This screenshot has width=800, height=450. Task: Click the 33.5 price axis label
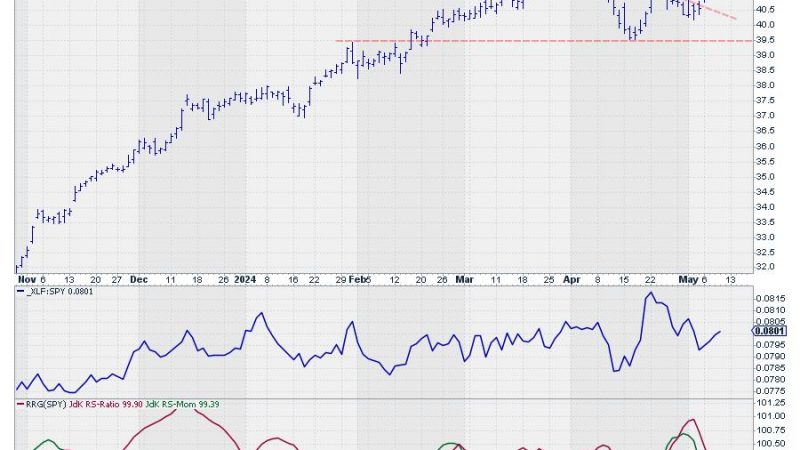(x=765, y=222)
